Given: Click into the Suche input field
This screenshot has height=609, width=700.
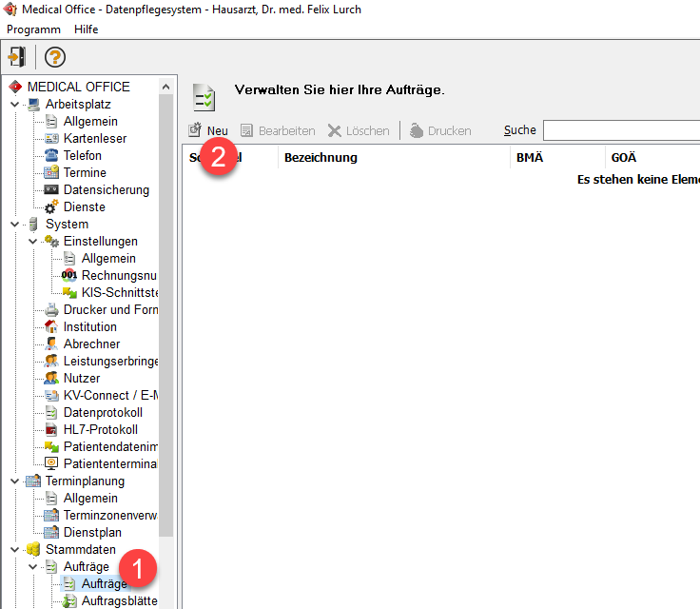Looking at the screenshot, I should 620,130.
